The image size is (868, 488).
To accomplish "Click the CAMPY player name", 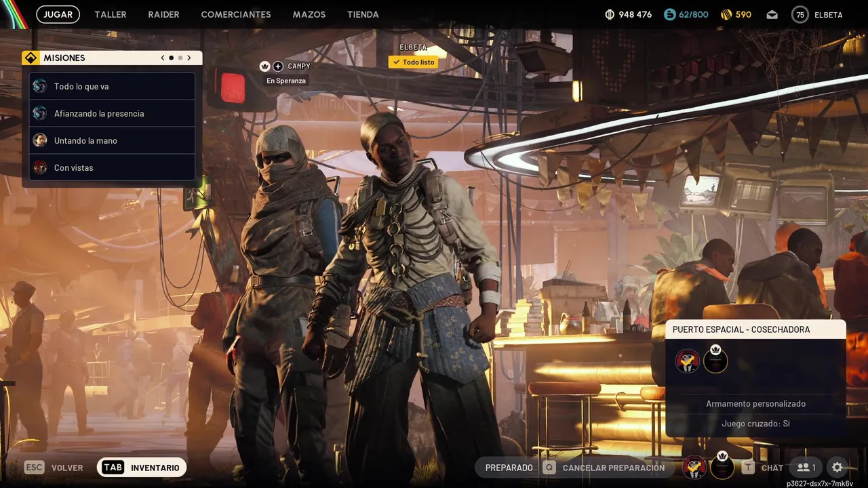I will 299,66.
